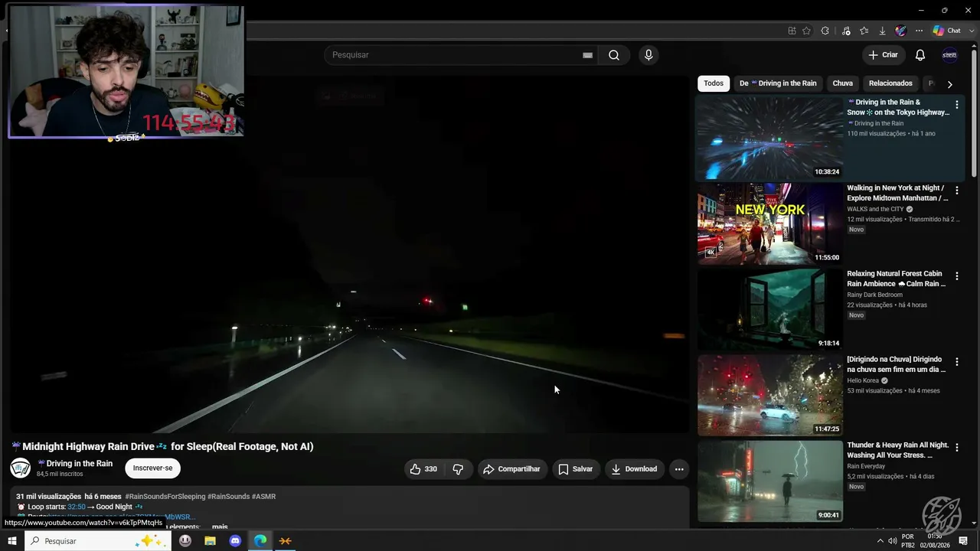This screenshot has height=551, width=980.
Task: Open options for the Tokyo Highway video
Action: click(956, 104)
